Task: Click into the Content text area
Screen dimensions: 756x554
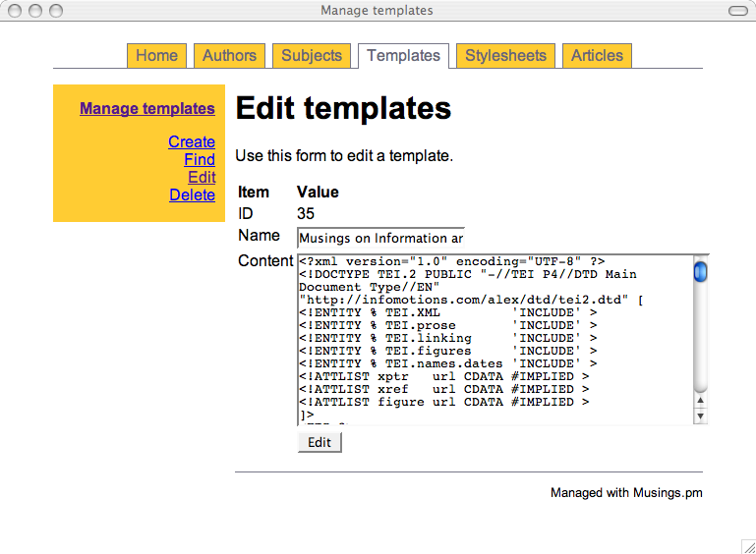Action: (492, 339)
